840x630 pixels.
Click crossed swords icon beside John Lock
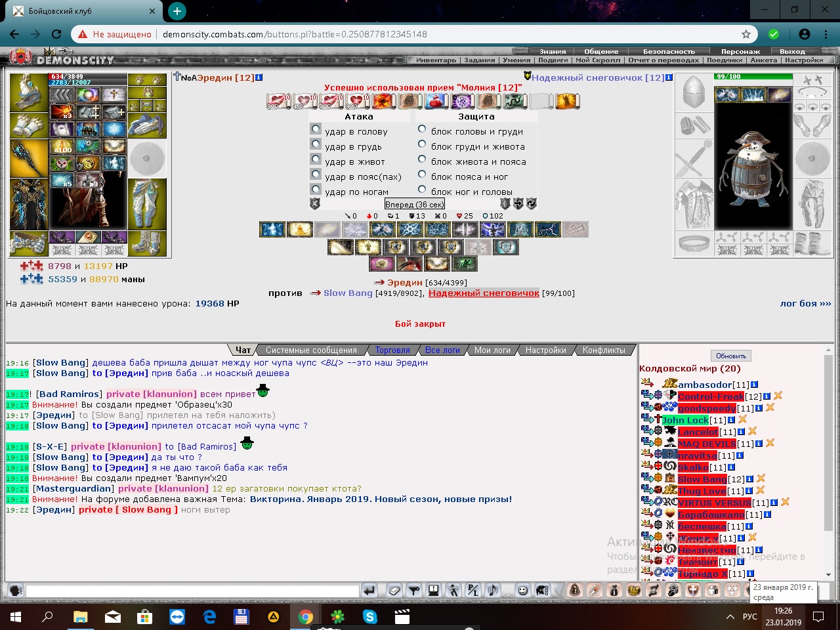742,419
